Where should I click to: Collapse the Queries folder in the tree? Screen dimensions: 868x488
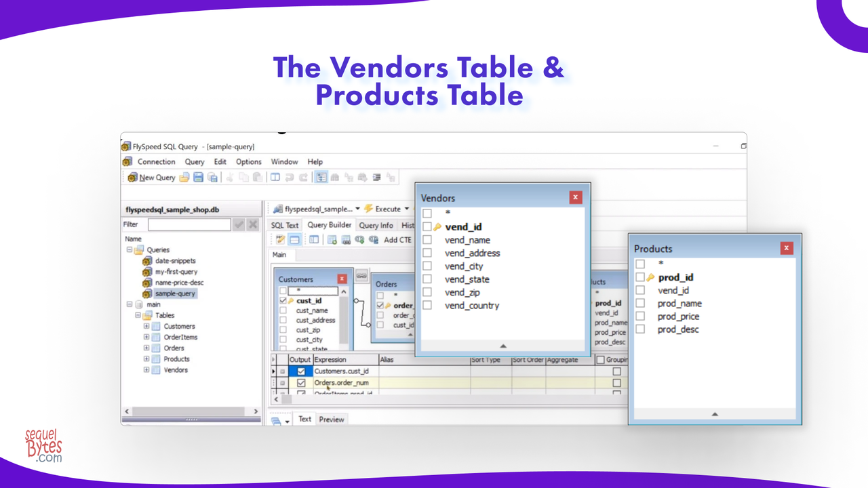(x=130, y=250)
